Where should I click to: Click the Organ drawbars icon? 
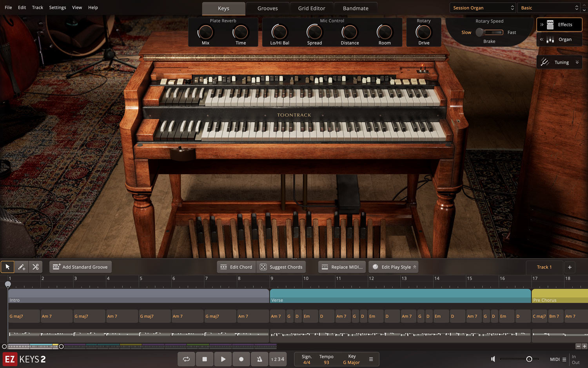(x=550, y=39)
